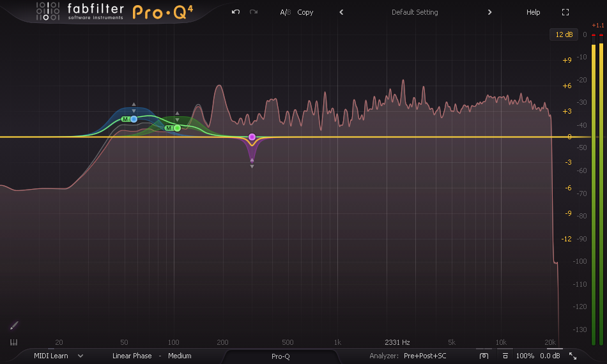Open the Help menu

[533, 12]
